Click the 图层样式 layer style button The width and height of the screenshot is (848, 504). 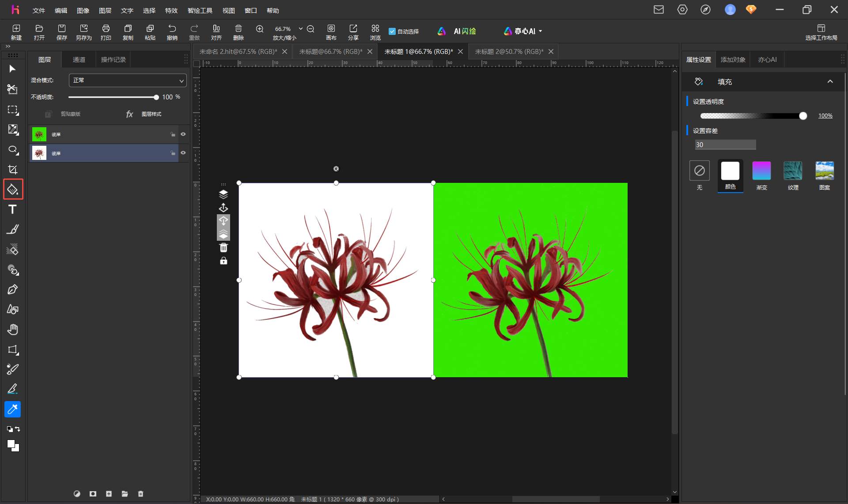click(x=144, y=114)
